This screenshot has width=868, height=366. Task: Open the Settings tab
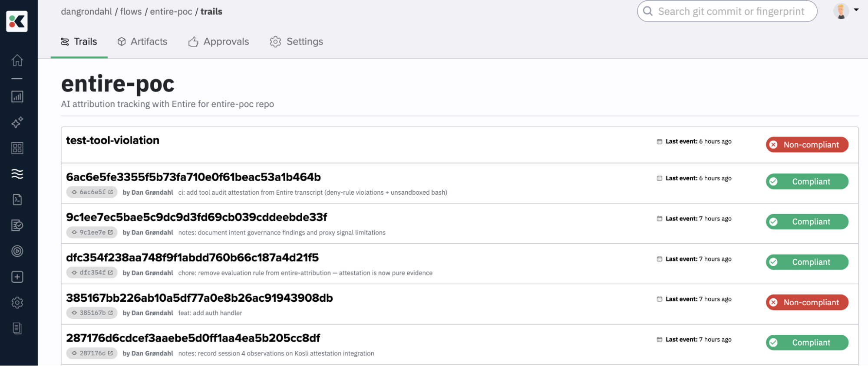click(x=297, y=42)
